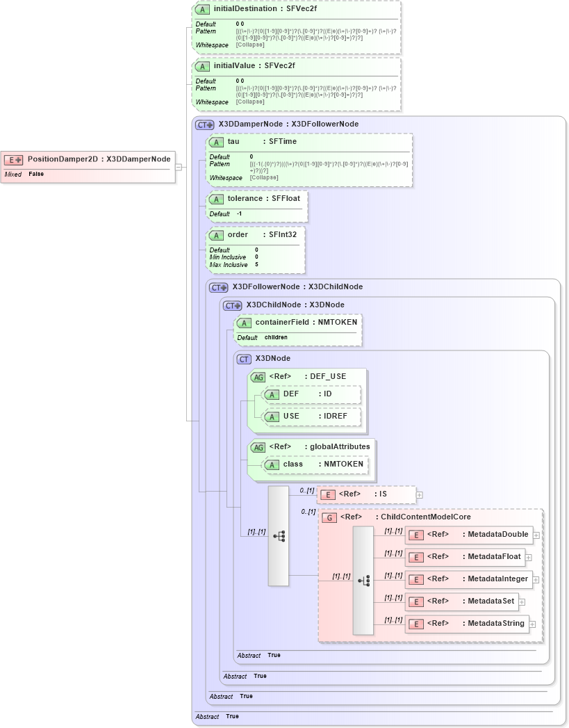This screenshot has width=569, height=728.
Task: Click the Default children value of containerField
Action: (x=263, y=337)
